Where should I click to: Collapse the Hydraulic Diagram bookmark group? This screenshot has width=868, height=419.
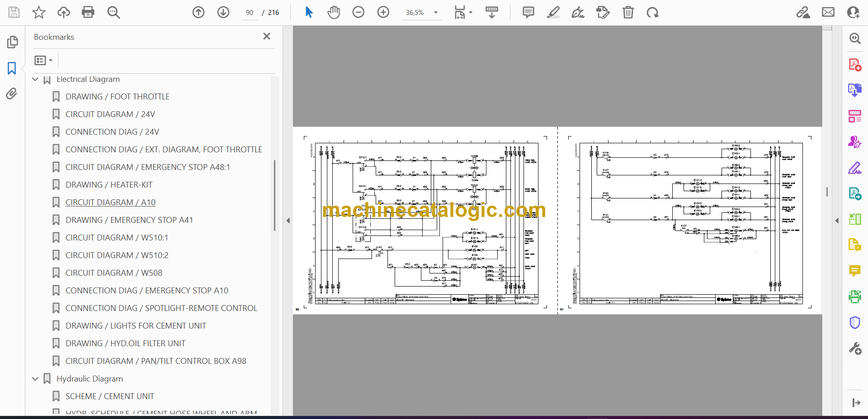click(x=35, y=379)
